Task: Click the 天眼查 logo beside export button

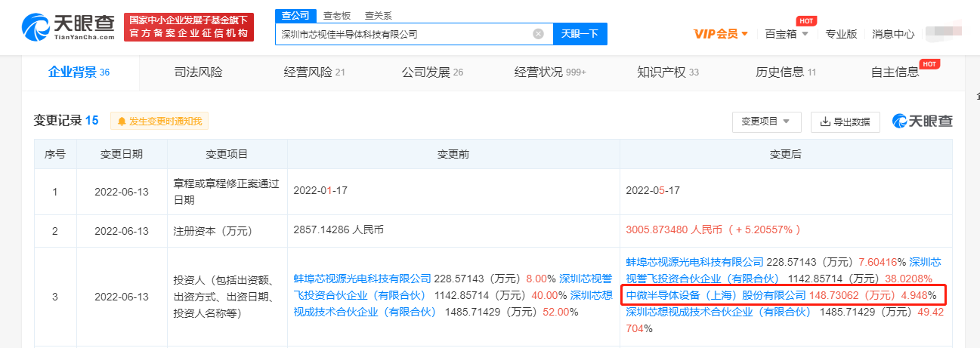Action: pos(922,121)
